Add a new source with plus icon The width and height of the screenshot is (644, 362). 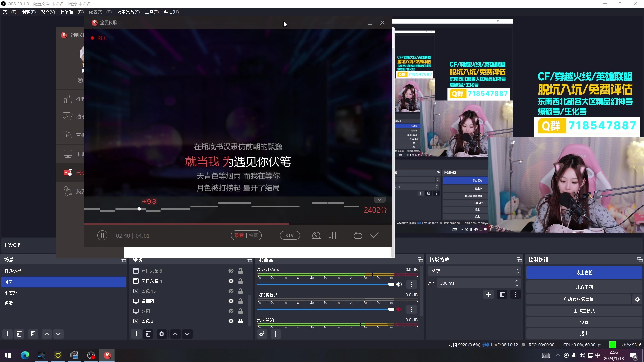(136, 334)
